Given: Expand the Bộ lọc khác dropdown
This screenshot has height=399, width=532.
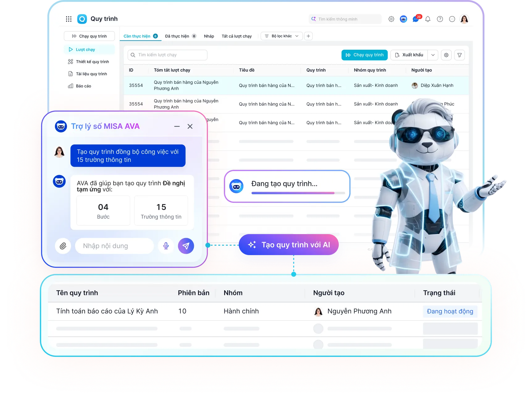Looking at the screenshot, I should (282, 36).
